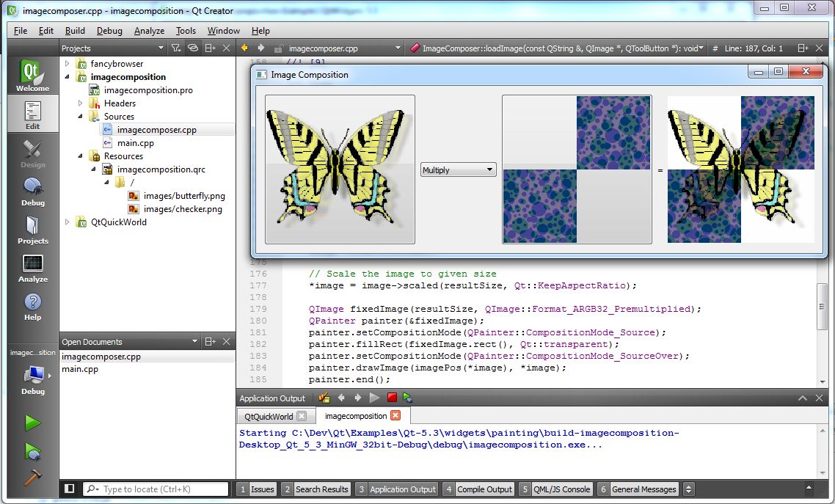Toggle the sidebar with the bottom-left icon
Viewport: 835px width, 504px height.
point(69,489)
